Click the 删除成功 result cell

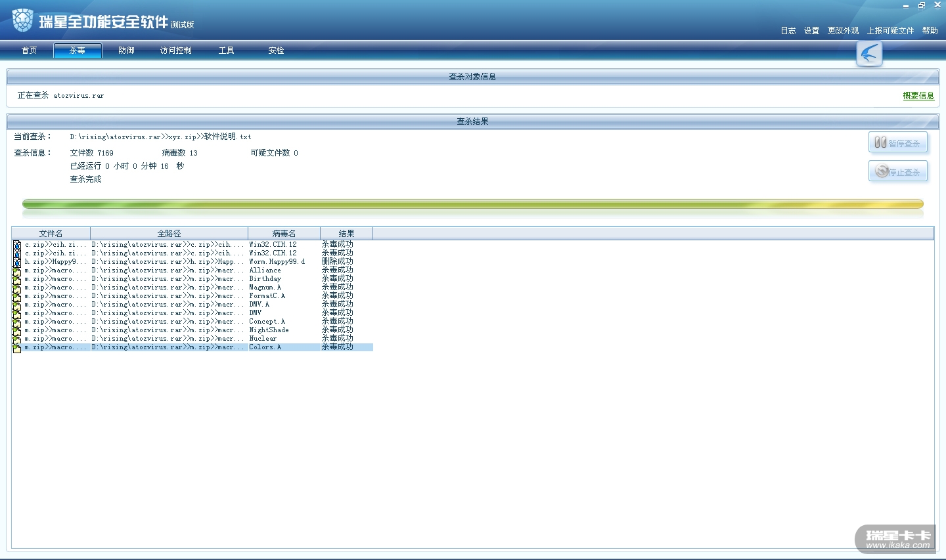point(338,261)
